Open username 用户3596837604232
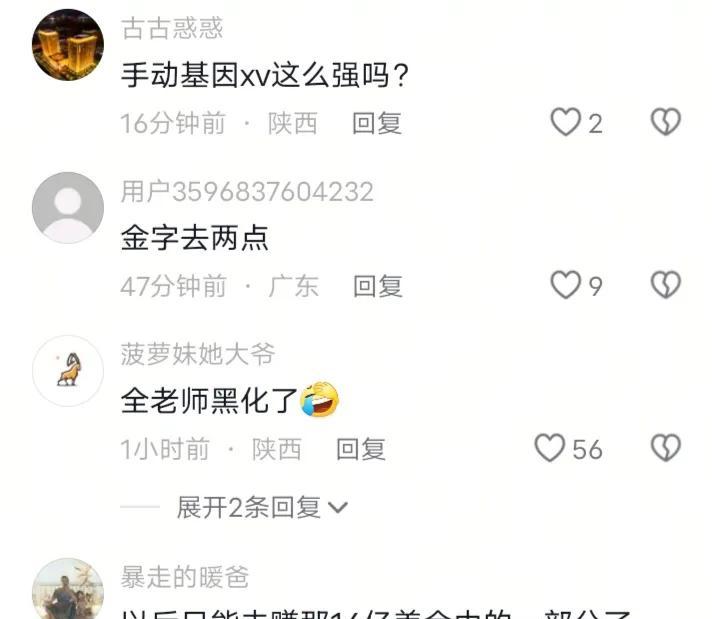 click(247, 191)
